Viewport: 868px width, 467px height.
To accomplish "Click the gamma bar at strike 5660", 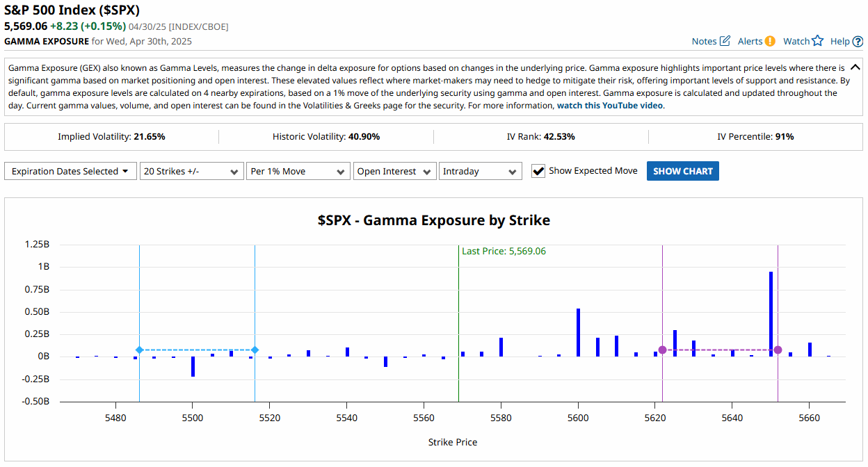I will 810,350.
